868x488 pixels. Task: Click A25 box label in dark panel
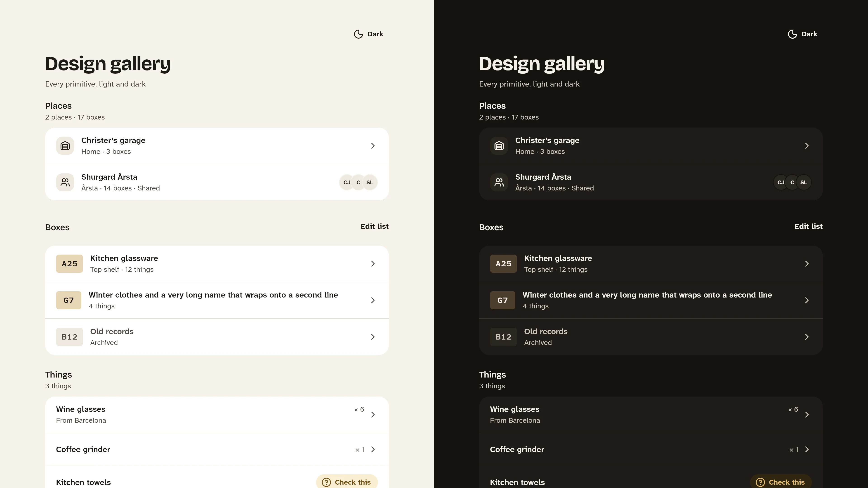click(x=503, y=264)
